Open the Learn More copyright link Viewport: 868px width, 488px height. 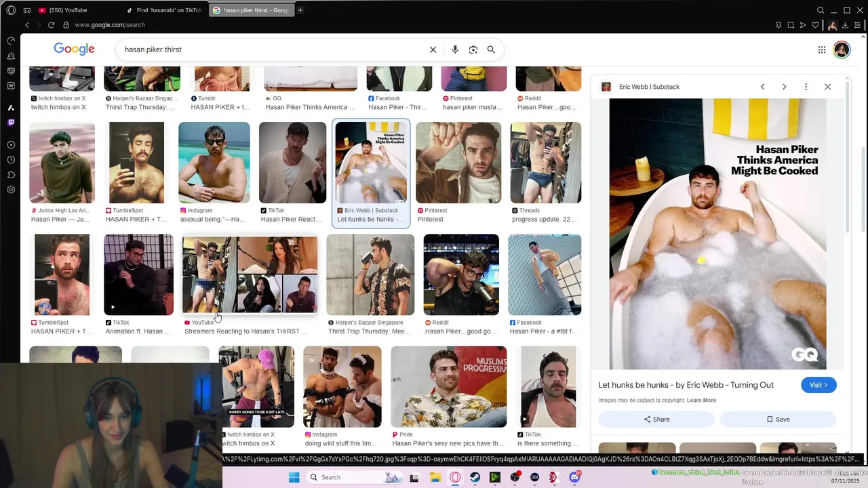tap(701, 401)
